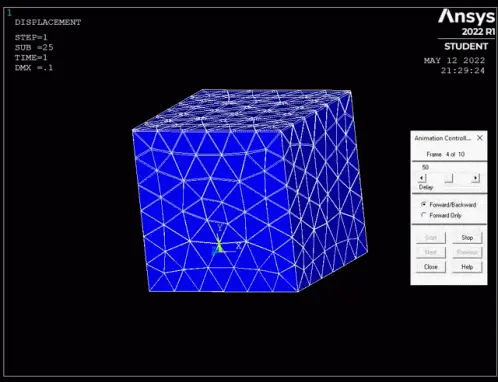
Task: Click the Ansys logo in the corner
Action: pyautogui.click(x=466, y=17)
